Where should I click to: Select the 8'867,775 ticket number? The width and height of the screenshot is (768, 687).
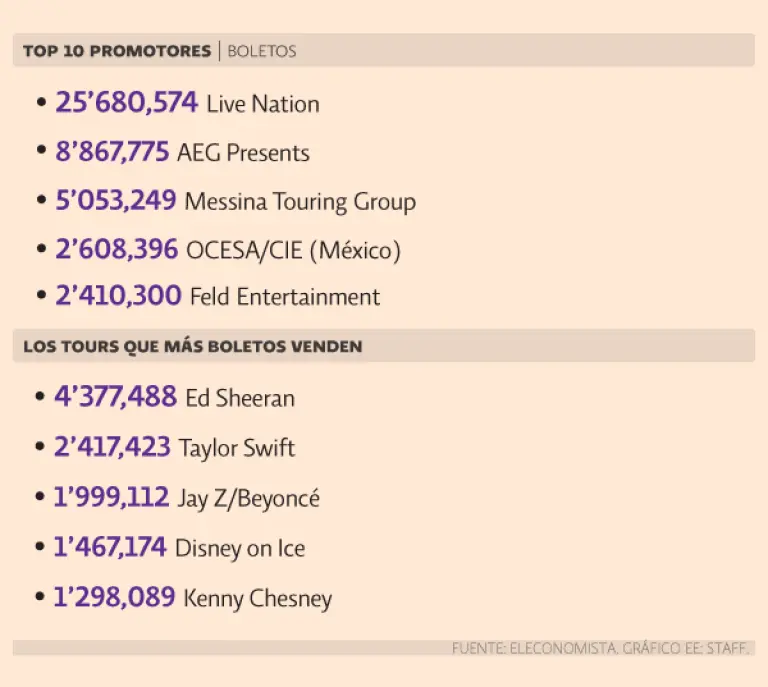[111, 152]
